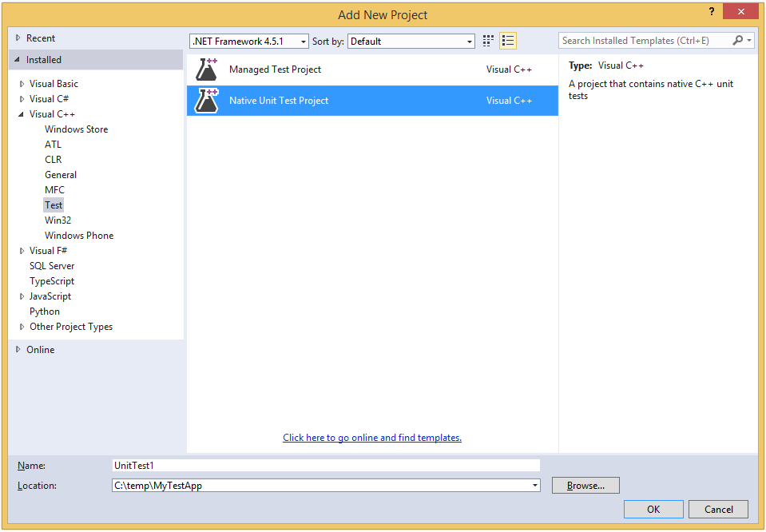Select the MFC category
766x532 pixels.
point(54,190)
